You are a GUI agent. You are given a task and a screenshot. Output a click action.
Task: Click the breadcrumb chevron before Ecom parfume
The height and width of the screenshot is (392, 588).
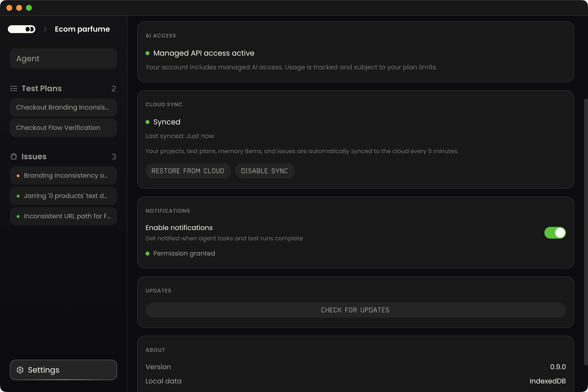(x=45, y=29)
